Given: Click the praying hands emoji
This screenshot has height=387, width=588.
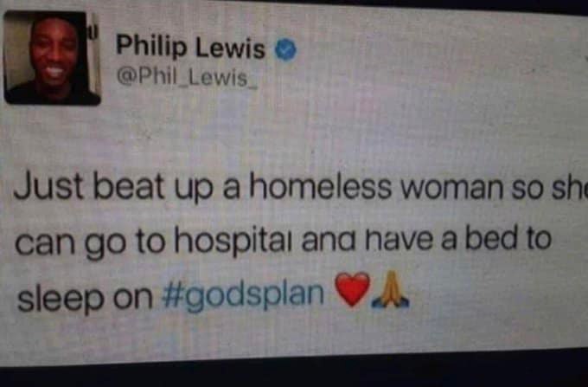Looking at the screenshot, I should click(390, 290).
